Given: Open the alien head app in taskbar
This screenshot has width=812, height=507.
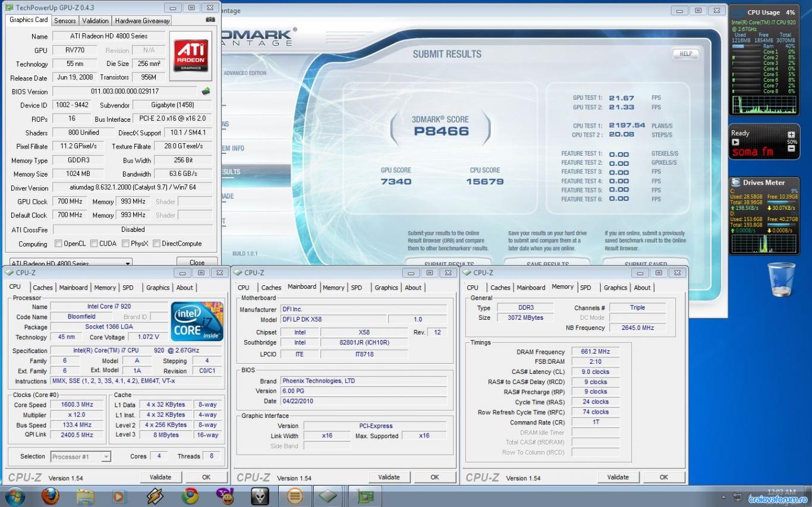Looking at the screenshot, I should coord(260,496).
